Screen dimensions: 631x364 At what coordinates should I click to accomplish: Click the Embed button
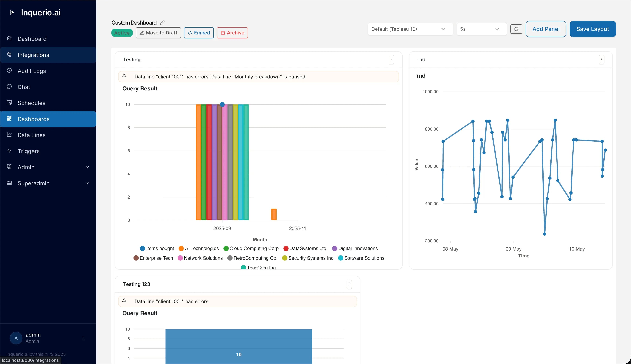(199, 33)
